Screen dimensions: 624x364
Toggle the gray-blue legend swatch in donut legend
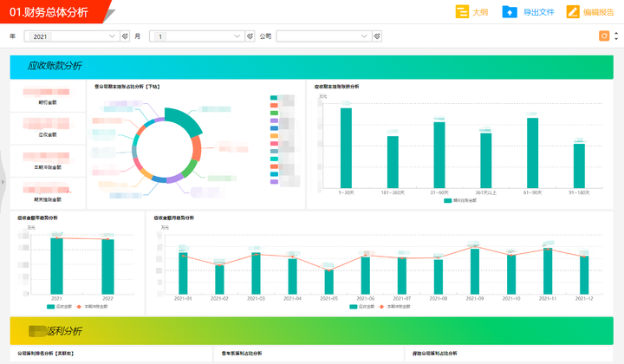tap(274, 151)
